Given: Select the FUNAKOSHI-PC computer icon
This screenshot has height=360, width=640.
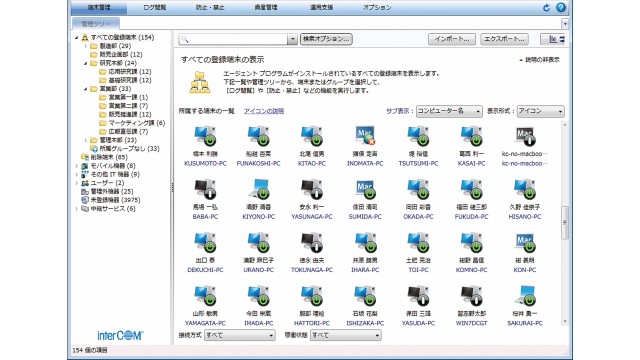Looking at the screenshot, I should click(258, 136).
